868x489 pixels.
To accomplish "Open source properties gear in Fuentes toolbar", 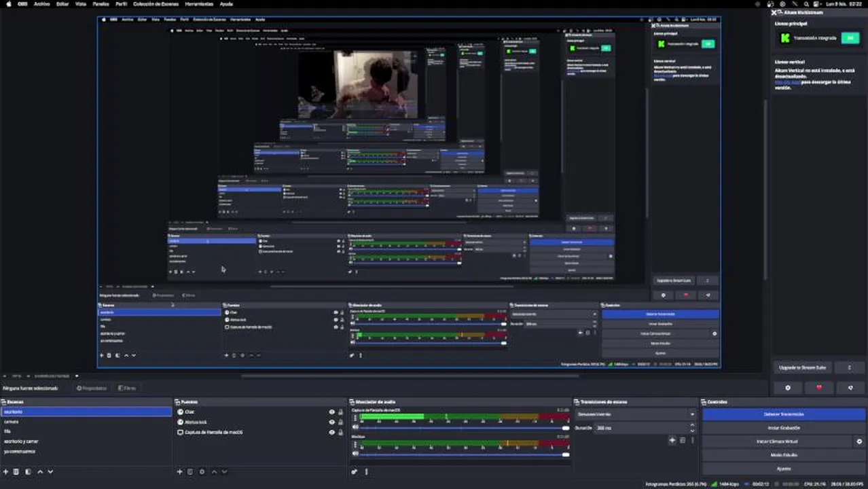I will click(x=202, y=471).
